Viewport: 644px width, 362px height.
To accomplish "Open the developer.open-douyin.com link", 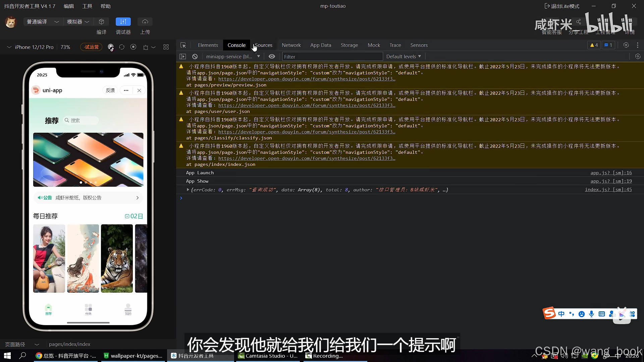I will (x=307, y=79).
